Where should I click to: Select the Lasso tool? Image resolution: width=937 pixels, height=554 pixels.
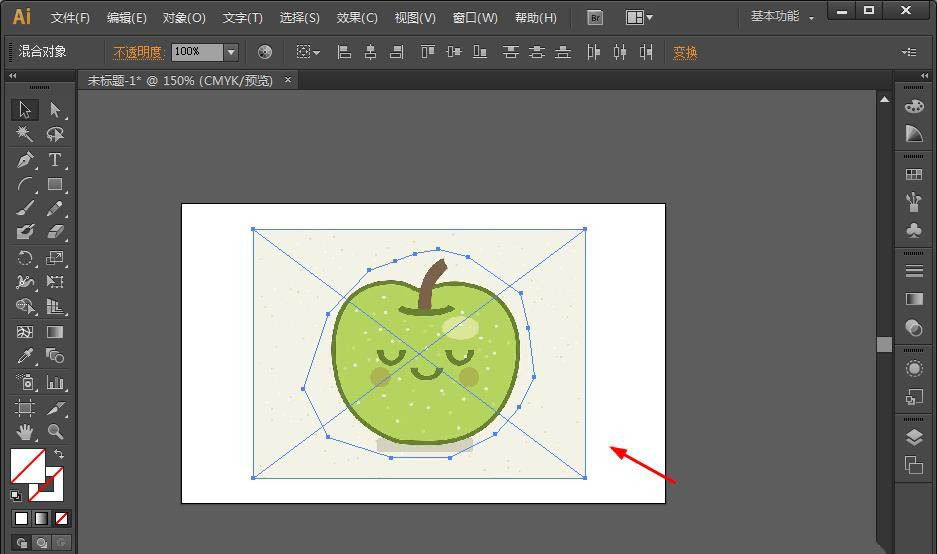click(x=55, y=134)
